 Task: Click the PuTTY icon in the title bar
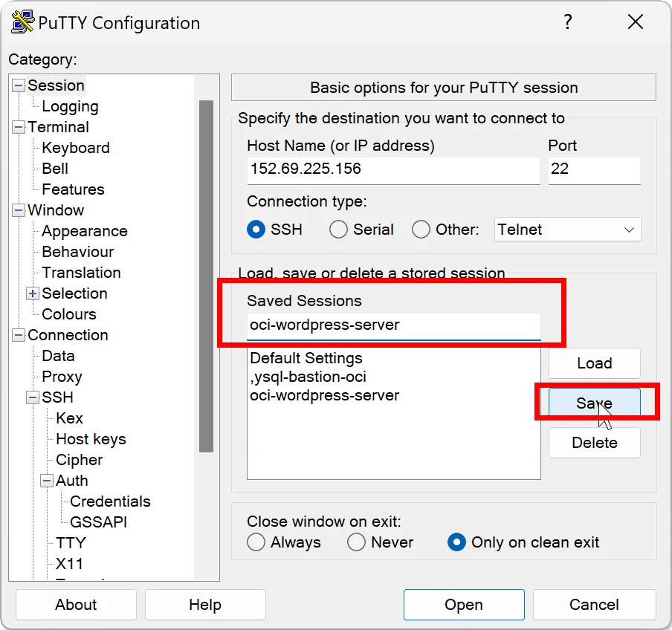click(22, 22)
